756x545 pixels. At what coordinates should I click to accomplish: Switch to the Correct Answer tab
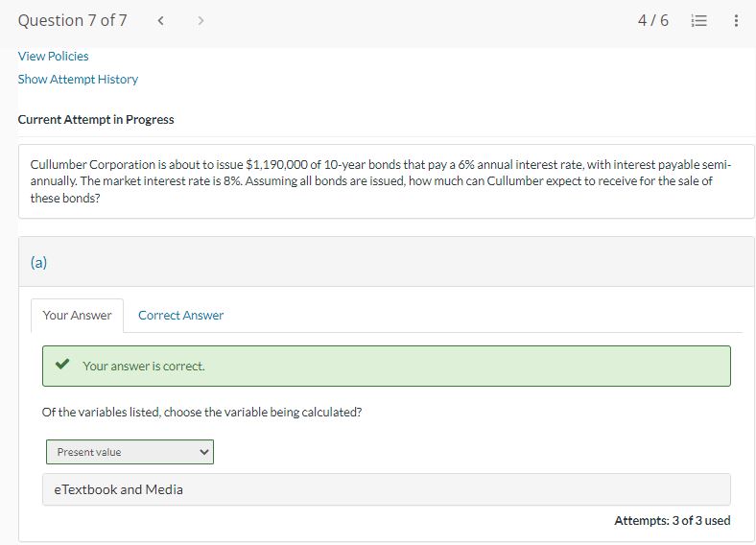180,315
